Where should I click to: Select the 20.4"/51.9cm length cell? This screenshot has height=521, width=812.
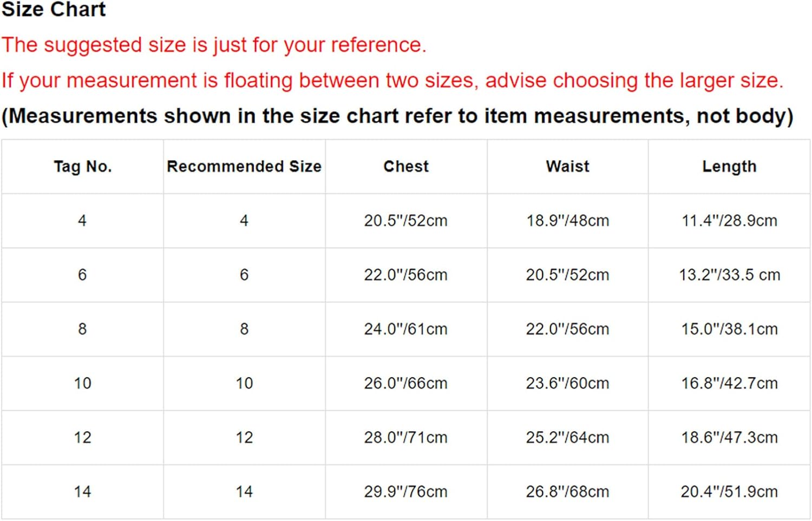point(729,491)
